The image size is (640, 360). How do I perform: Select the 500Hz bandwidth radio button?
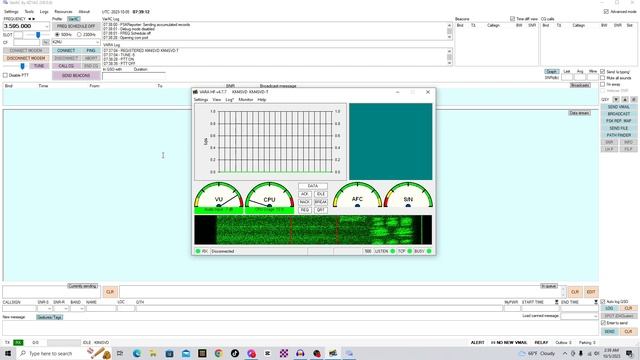point(57,35)
